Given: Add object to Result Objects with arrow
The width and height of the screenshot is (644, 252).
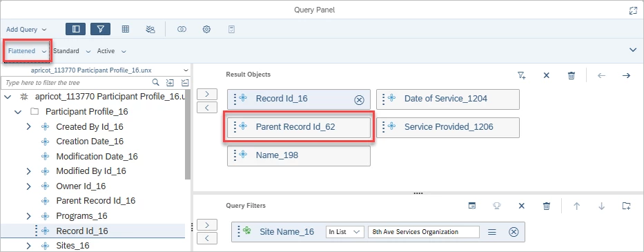Looking at the screenshot, I should point(207,94).
